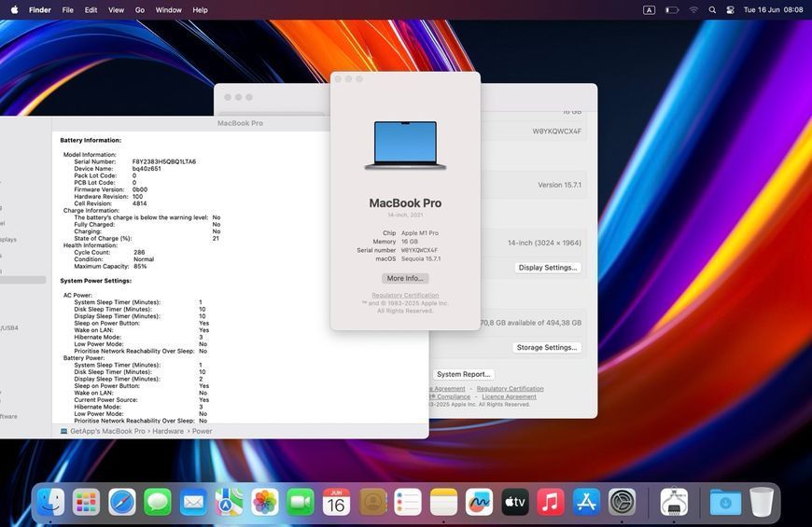Screen dimensions: 812x527
Task: Select battery serial number F8Y2383H5QBQ1LTA6
Action: click(x=164, y=161)
